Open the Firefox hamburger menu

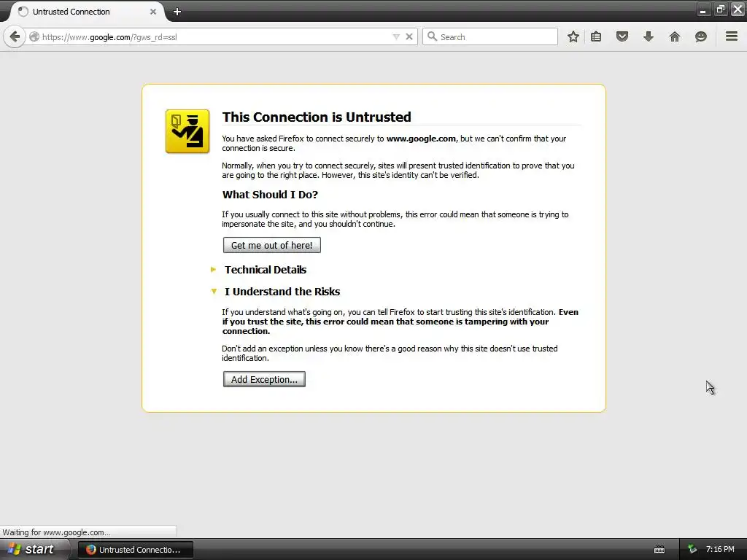click(732, 36)
